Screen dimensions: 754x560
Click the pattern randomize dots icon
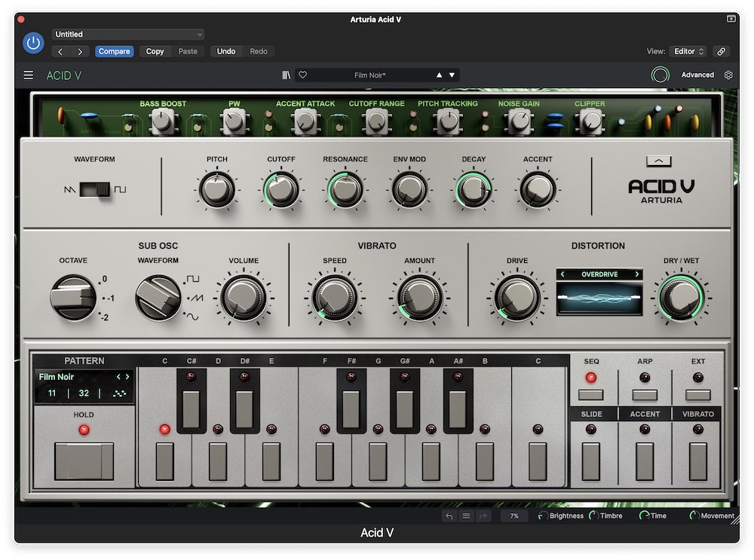(x=119, y=393)
